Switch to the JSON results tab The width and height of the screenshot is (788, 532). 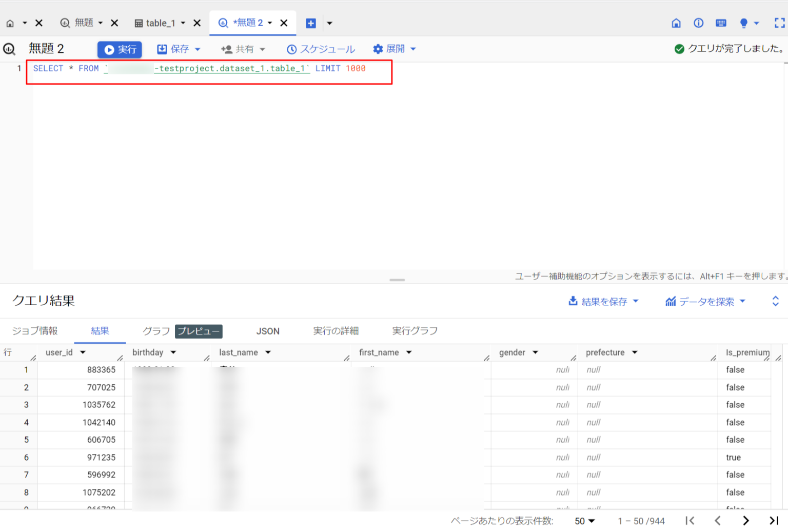[x=267, y=331]
